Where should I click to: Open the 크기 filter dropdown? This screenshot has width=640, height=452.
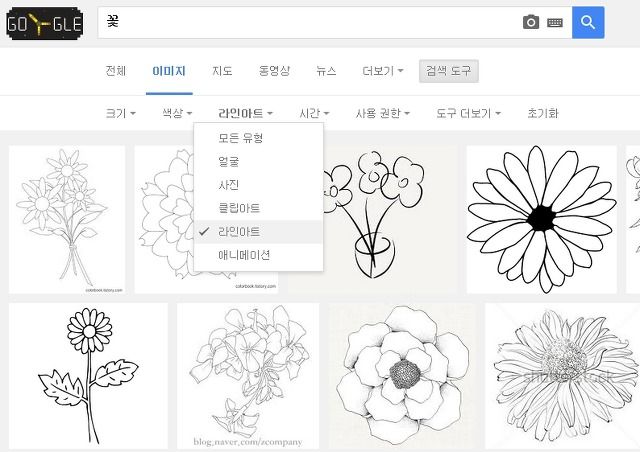(x=120, y=113)
